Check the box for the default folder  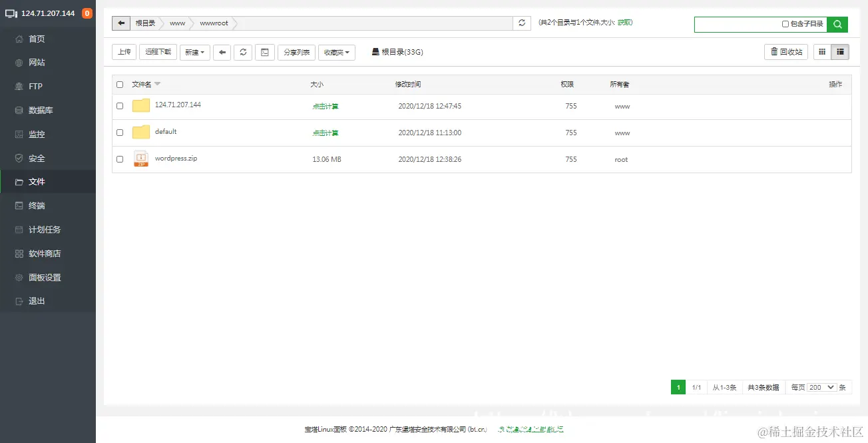(x=120, y=133)
